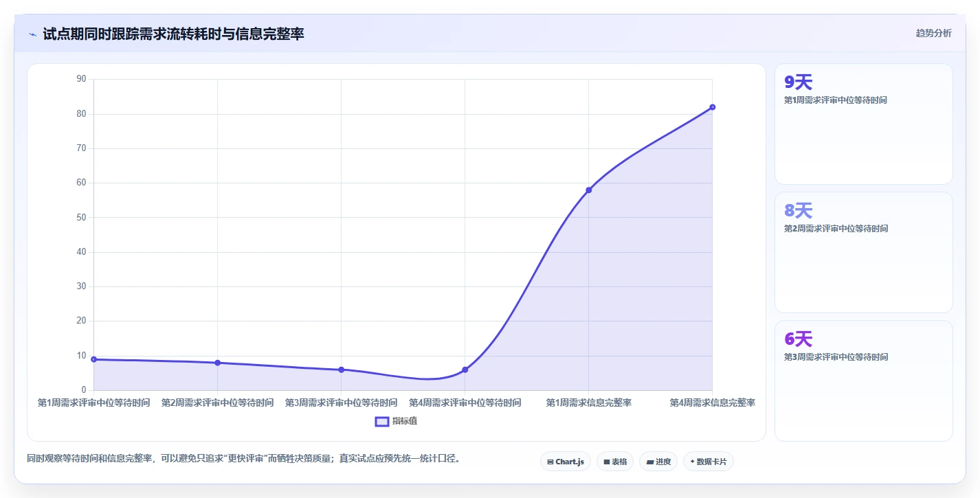Click the trend icon beside the title
The image size is (980, 498).
click(x=32, y=34)
